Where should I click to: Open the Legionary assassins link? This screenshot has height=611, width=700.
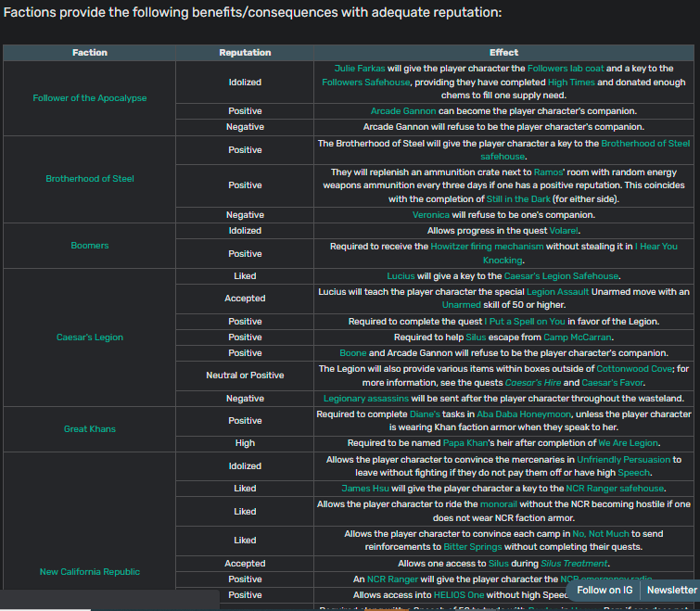[365, 399]
